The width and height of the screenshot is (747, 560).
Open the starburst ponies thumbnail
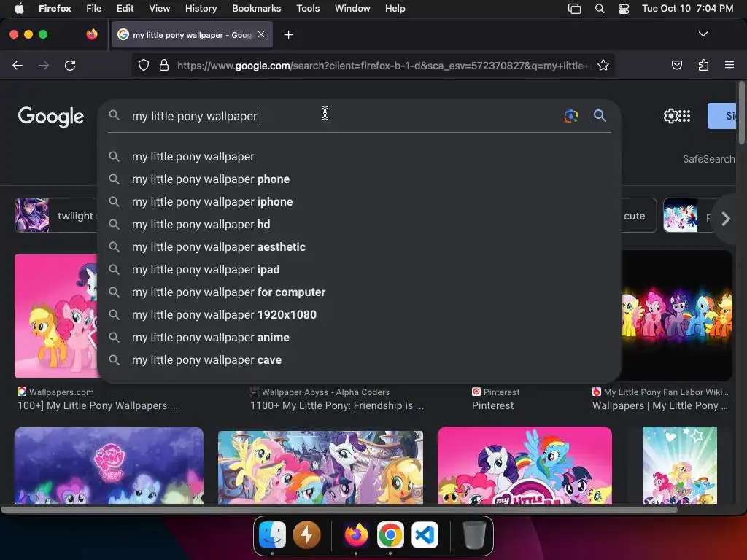679,465
